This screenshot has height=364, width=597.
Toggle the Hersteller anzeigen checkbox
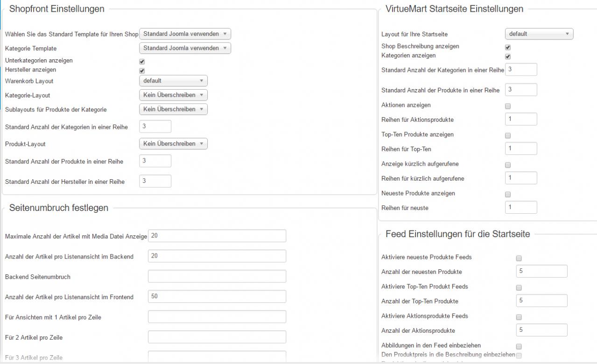[142, 71]
